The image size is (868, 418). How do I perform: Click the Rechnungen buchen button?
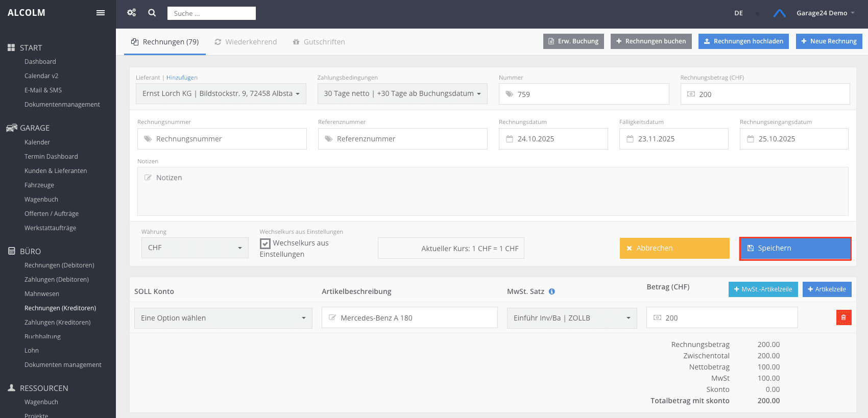tap(651, 41)
